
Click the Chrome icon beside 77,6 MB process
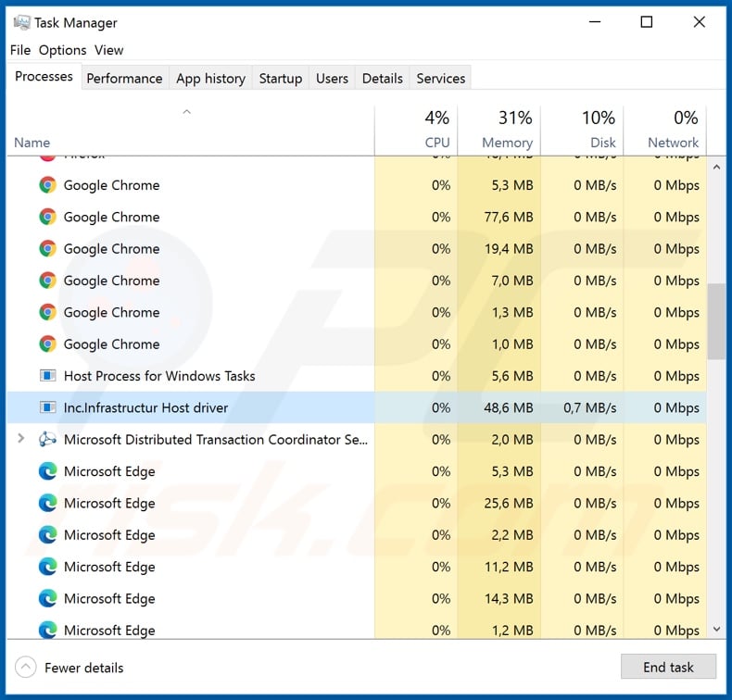tap(47, 217)
